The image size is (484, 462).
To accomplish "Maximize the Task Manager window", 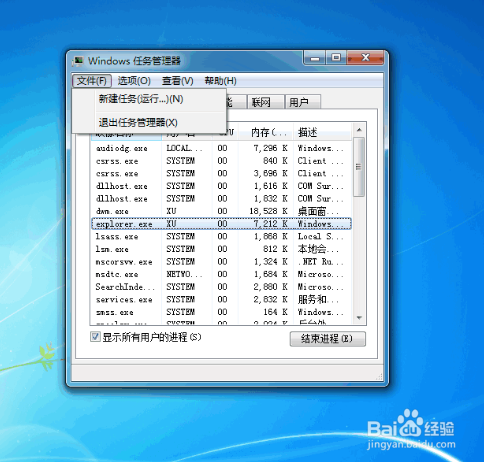I will tap(336, 58).
